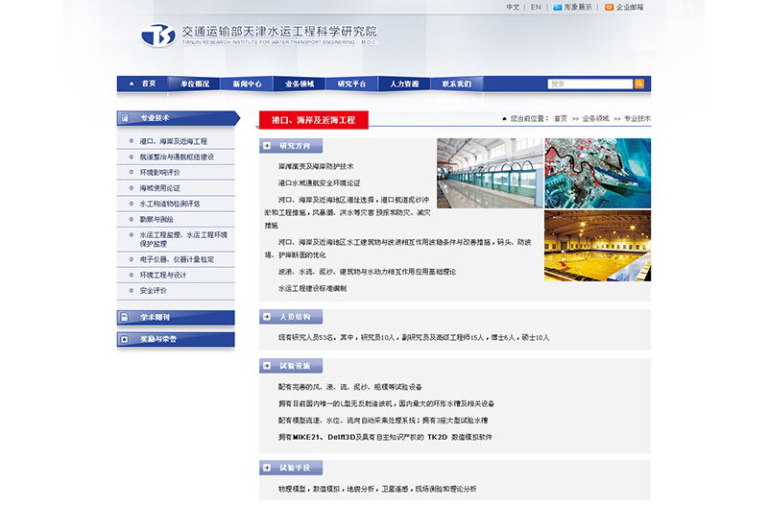Select 海域使用论证 in the sidebar
This screenshot has width=768, height=532.
[159, 188]
